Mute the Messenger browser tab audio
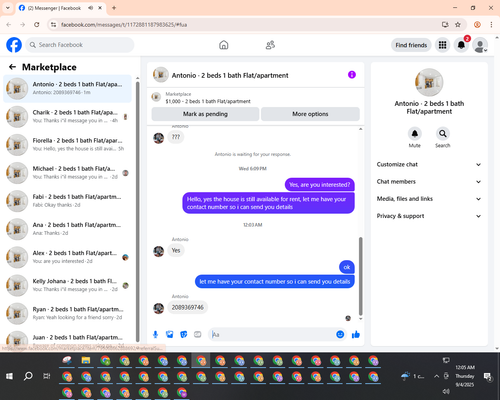 [x=90, y=8]
